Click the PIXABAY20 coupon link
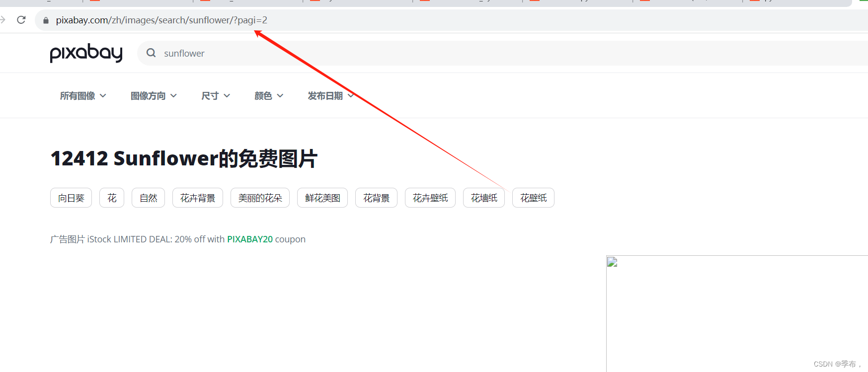 click(250, 239)
